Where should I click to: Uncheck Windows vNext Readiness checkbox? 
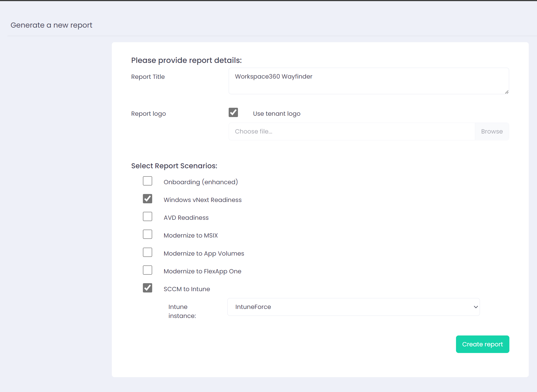point(147,199)
